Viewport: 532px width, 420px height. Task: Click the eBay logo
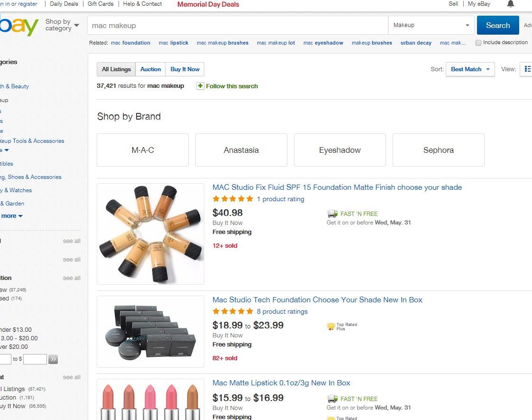click(x=19, y=26)
